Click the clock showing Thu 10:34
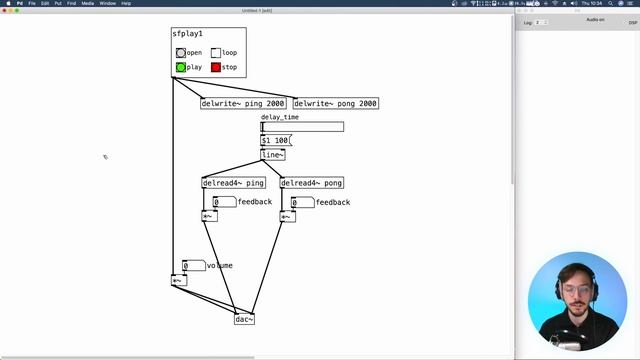The width and height of the screenshot is (640, 360). (x=592, y=3)
